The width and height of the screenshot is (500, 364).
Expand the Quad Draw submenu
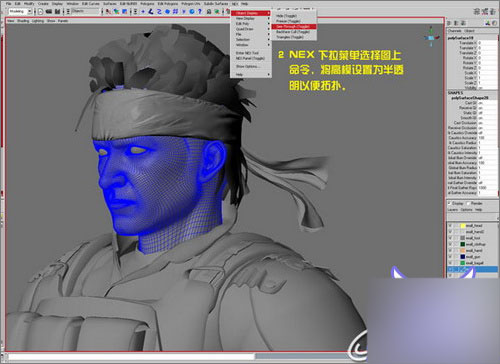(251, 29)
